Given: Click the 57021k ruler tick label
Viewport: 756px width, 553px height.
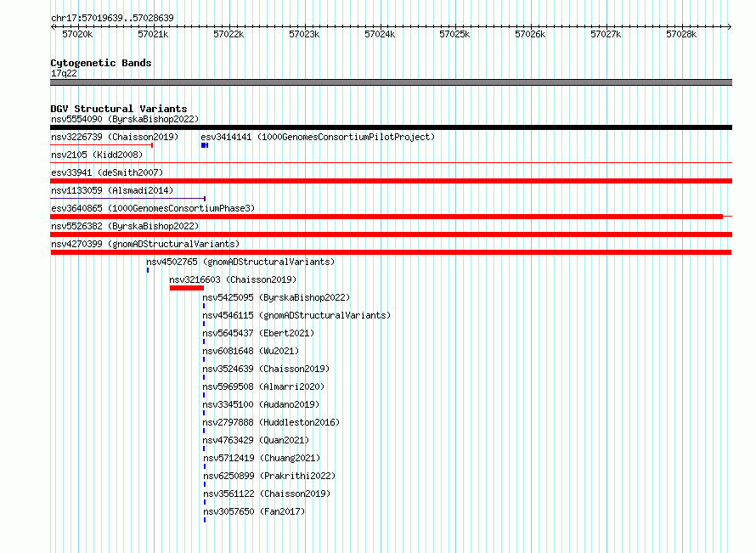Looking at the screenshot, I should pyautogui.click(x=153, y=34).
